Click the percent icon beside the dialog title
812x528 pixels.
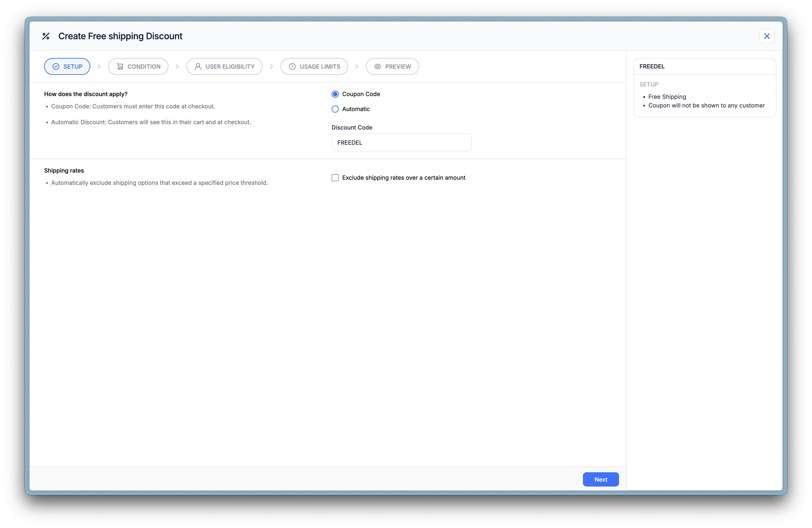pos(46,36)
